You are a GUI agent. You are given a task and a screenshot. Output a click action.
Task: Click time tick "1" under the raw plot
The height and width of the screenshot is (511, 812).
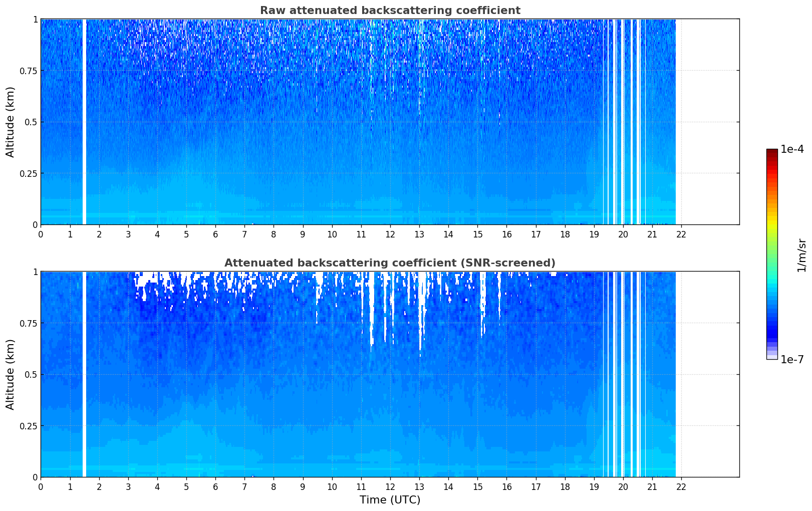[70, 234]
